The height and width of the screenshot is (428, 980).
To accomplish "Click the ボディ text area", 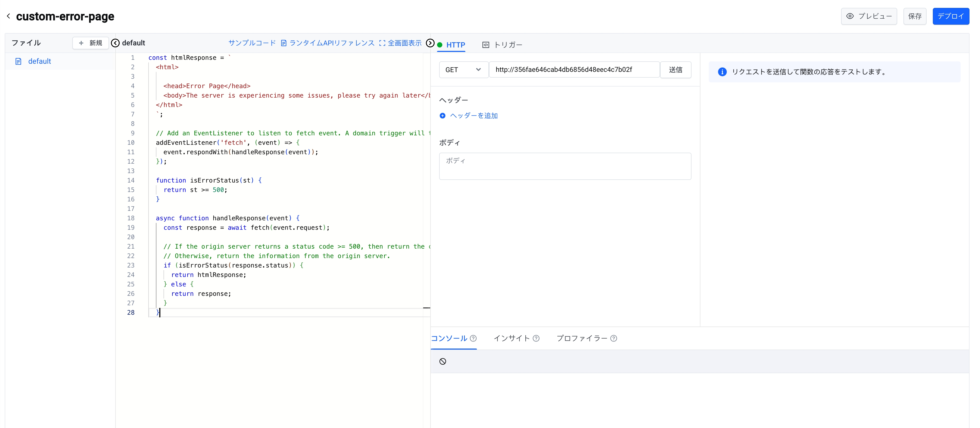I will point(565,167).
